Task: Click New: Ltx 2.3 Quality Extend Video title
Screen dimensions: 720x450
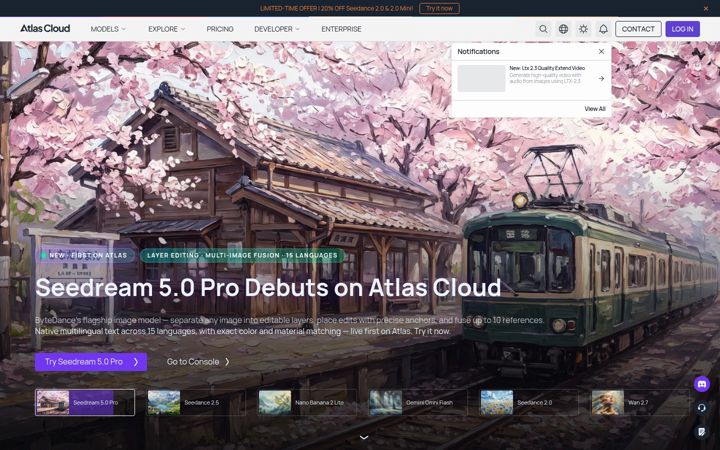Action: tap(547, 68)
